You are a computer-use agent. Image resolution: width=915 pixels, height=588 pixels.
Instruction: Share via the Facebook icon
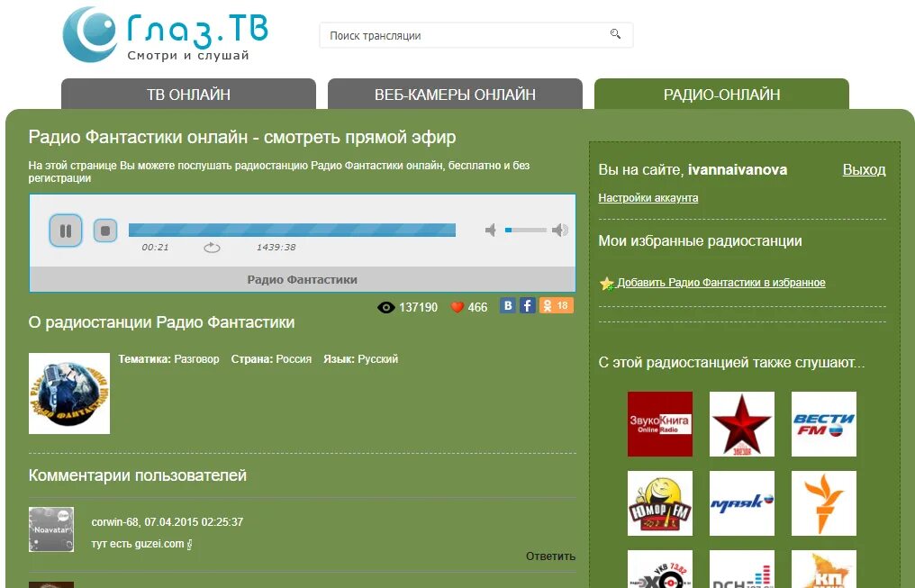coord(528,305)
